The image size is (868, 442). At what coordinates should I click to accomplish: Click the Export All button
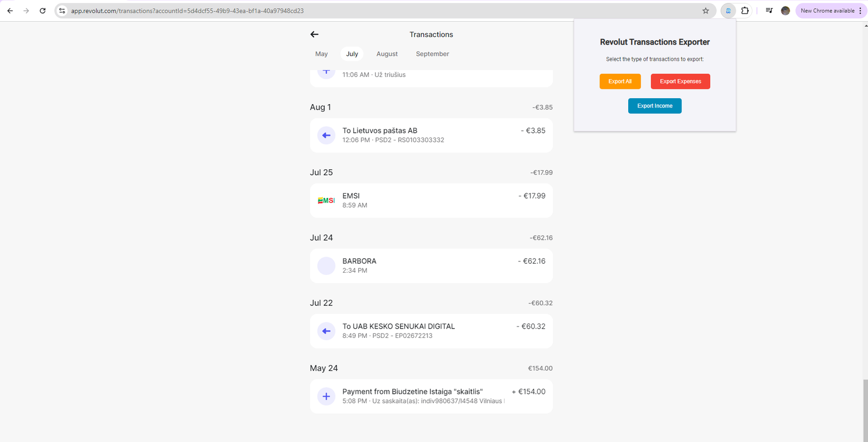tap(620, 81)
